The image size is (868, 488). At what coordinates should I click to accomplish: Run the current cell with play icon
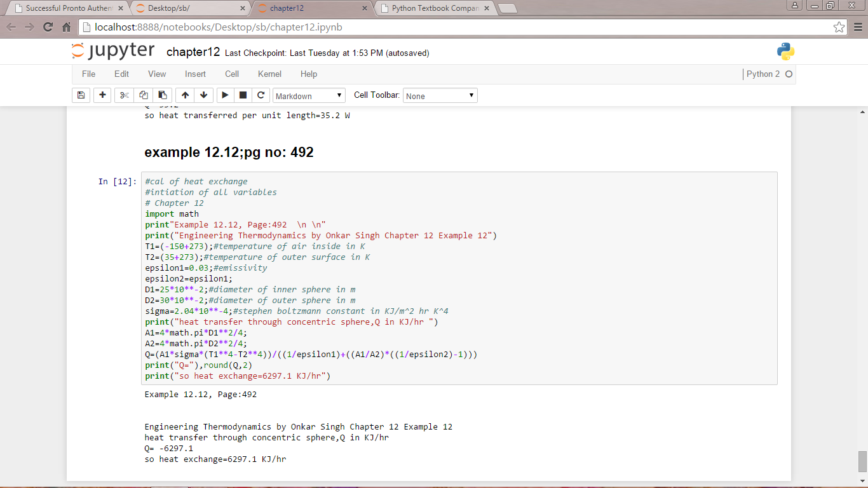[x=225, y=95]
